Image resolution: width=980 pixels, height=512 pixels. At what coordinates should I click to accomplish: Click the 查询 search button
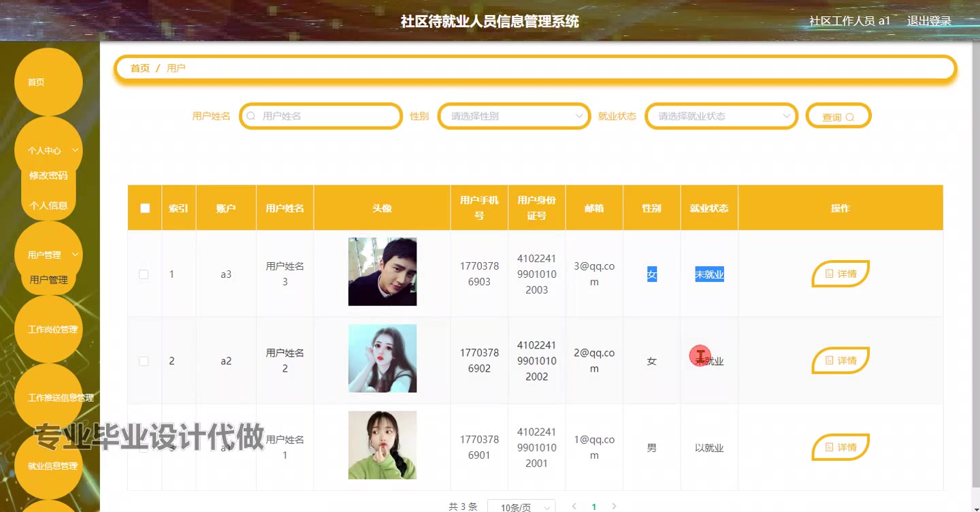[838, 116]
